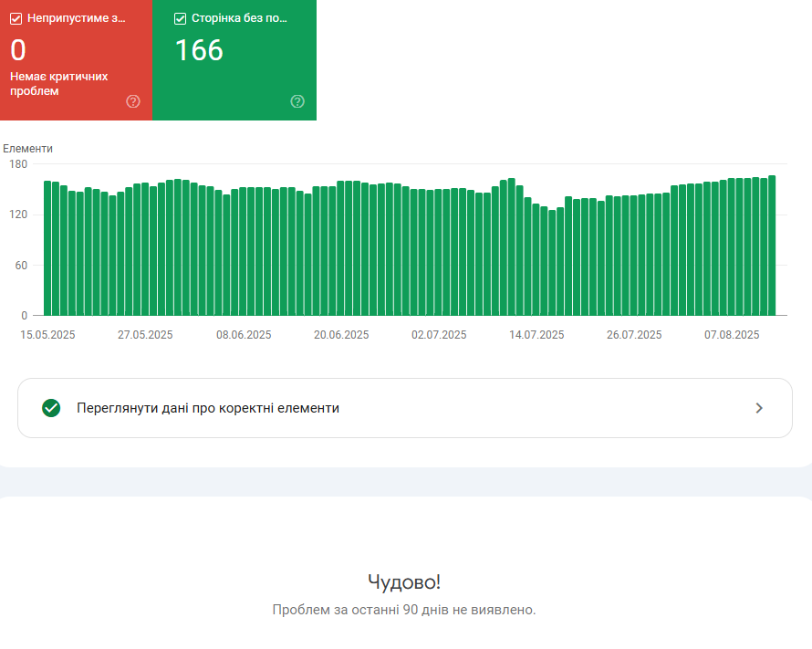This screenshot has width=812, height=649.
Task: Click the 02.07.2025 date label on chart
Action: tap(439, 335)
